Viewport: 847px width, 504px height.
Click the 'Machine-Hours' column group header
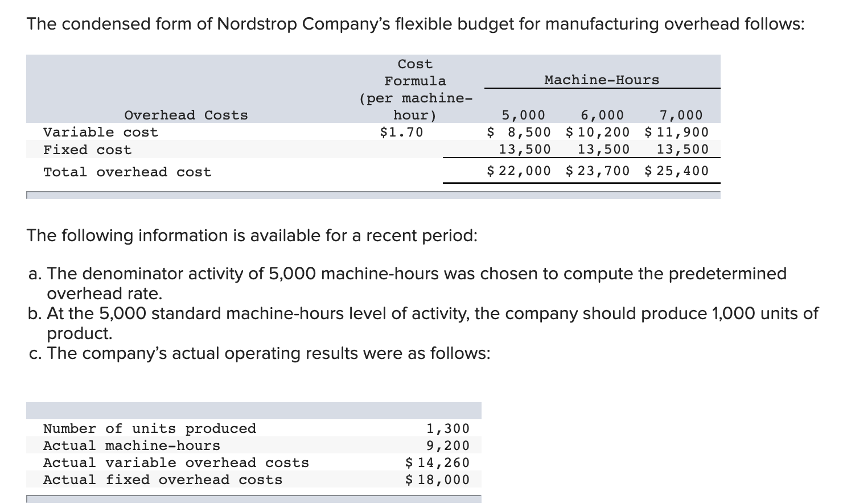pos(602,80)
